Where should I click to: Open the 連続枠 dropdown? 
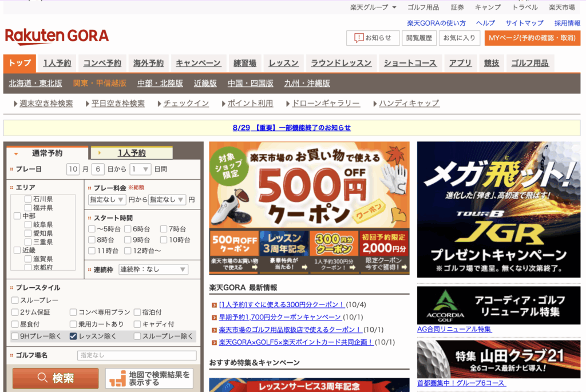pos(153,270)
